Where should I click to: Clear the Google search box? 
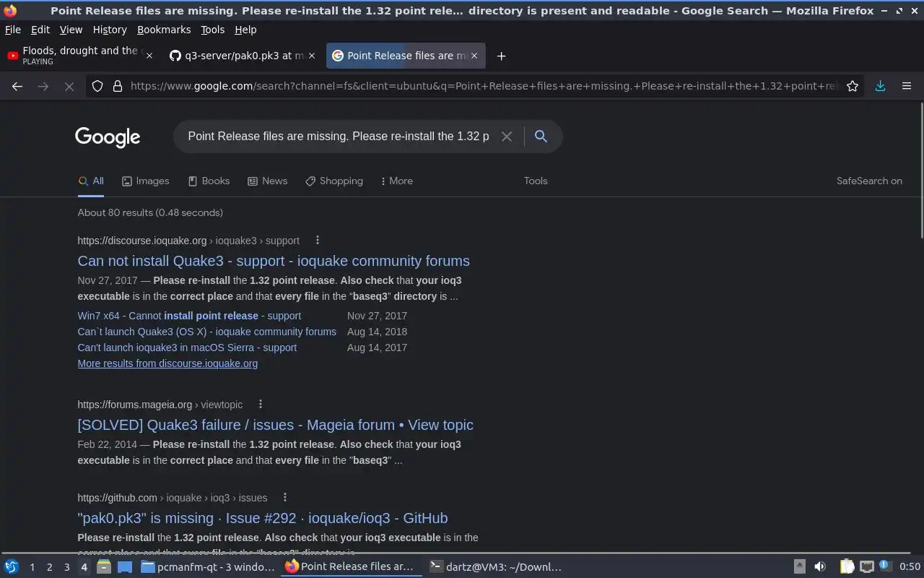[507, 136]
